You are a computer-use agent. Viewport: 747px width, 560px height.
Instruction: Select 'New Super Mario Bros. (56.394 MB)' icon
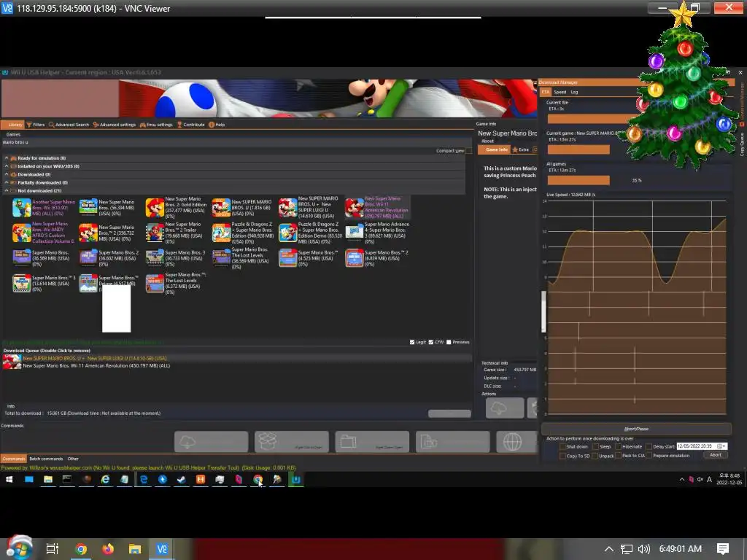88,208
